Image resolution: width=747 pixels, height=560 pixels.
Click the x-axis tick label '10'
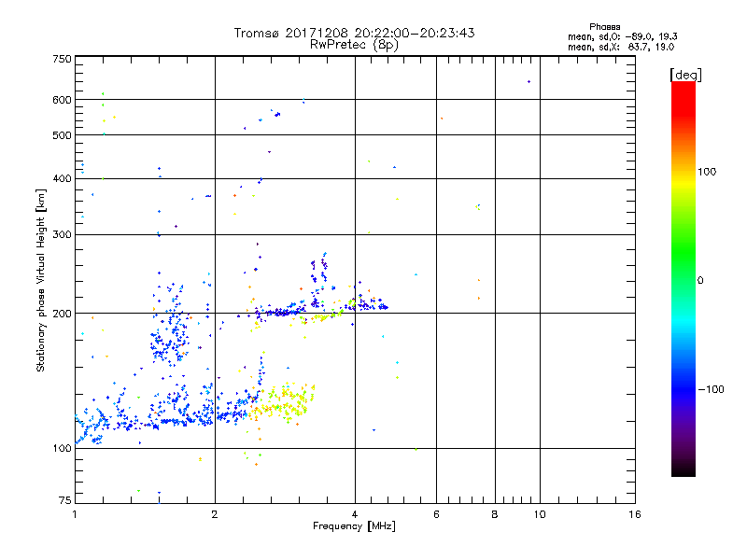pyautogui.click(x=540, y=514)
